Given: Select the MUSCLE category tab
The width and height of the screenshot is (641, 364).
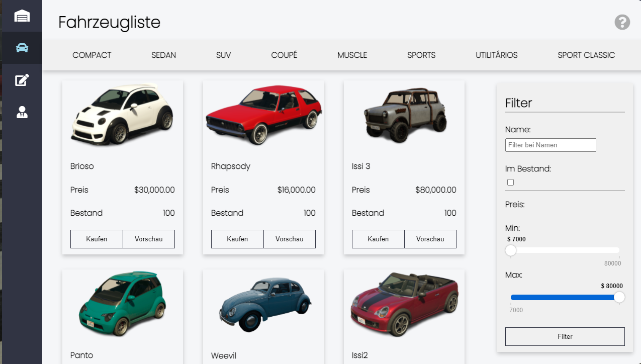Looking at the screenshot, I should [x=352, y=55].
